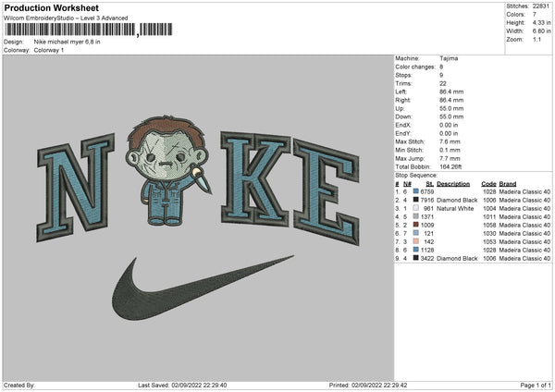The width and height of the screenshot is (555, 392).
Task: Click thread code "1011" in stop row 4
Action: point(489,216)
